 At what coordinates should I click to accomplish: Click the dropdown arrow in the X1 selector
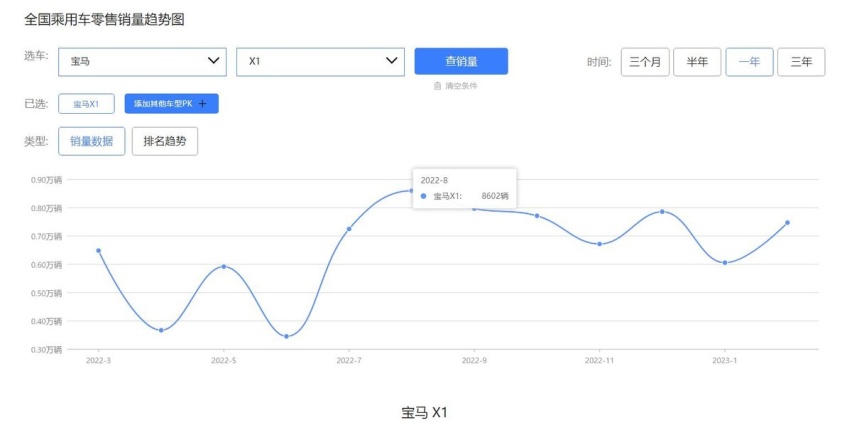pos(392,60)
